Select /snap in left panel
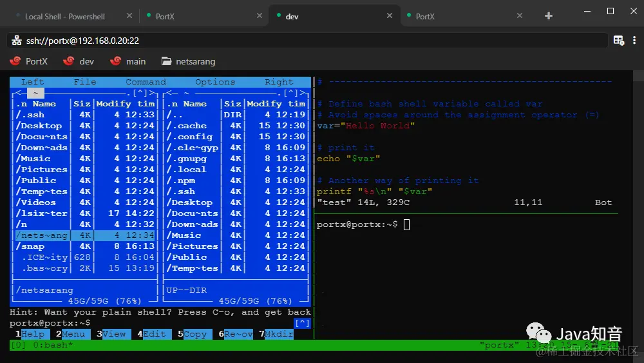644x363 pixels. pyautogui.click(x=85, y=246)
